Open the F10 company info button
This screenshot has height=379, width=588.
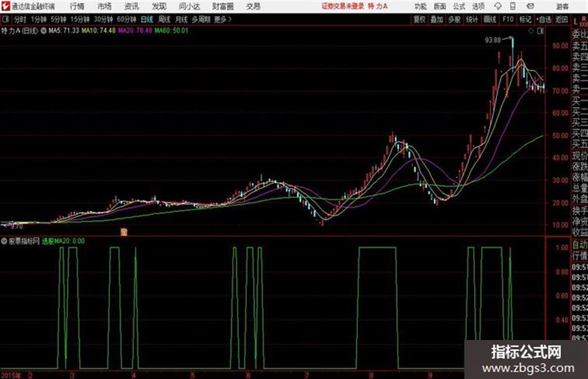pos(508,19)
